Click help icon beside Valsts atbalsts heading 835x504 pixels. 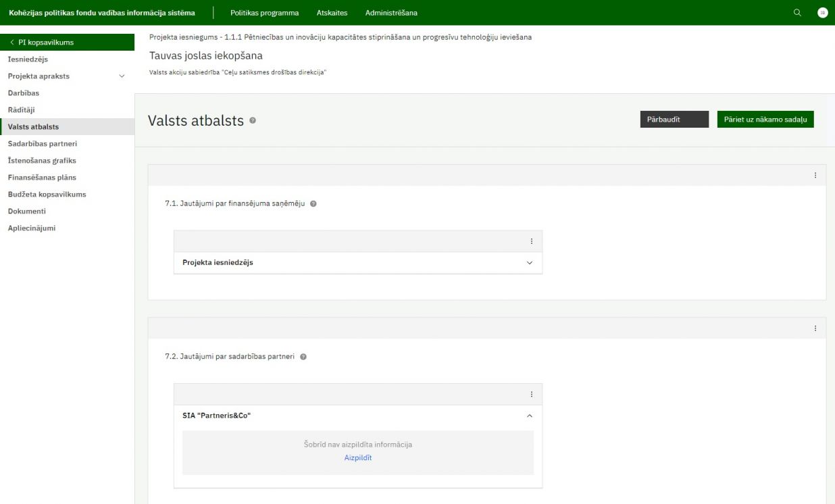(x=253, y=120)
